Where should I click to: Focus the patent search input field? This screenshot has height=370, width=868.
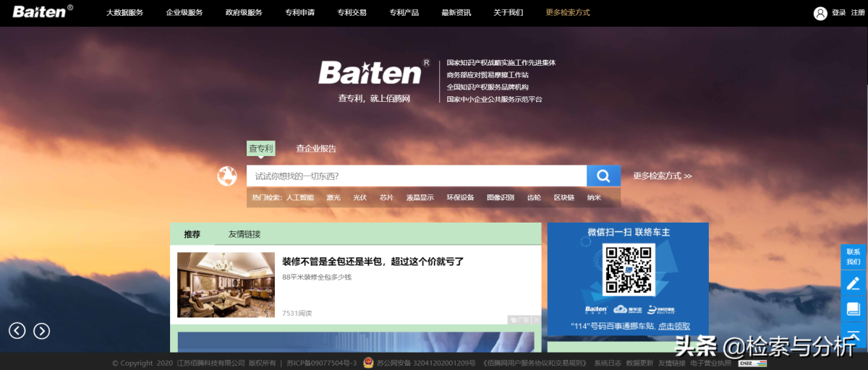click(417, 176)
